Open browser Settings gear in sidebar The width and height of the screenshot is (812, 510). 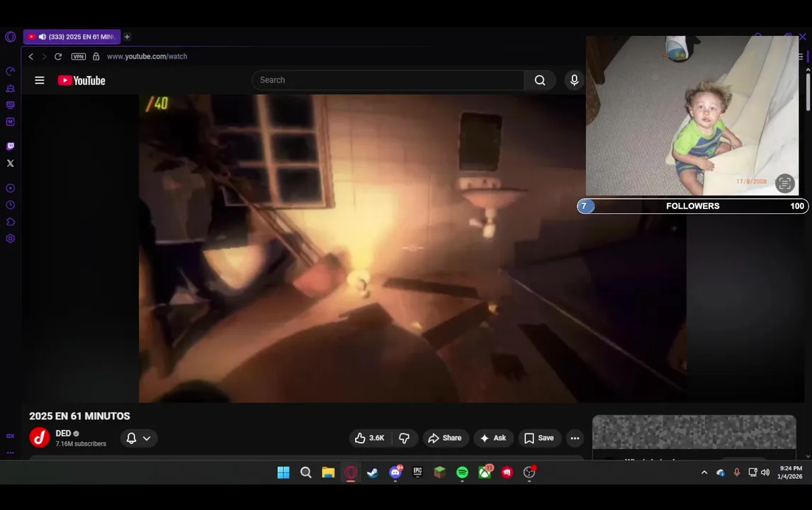pyautogui.click(x=11, y=239)
